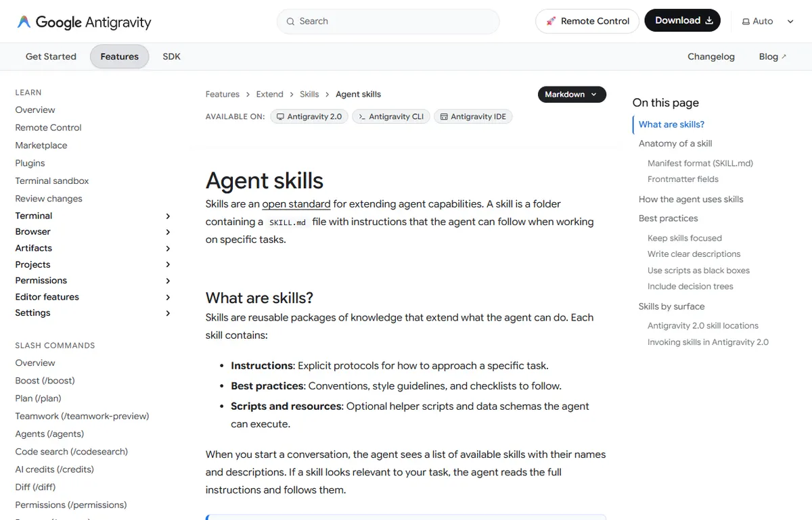Select the Antigravity CLI availability chip

[x=391, y=116]
